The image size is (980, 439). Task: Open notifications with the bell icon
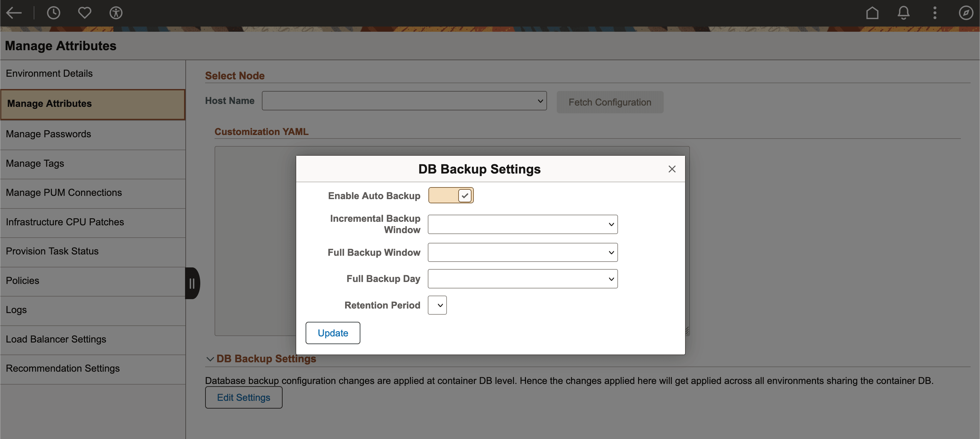pos(904,13)
